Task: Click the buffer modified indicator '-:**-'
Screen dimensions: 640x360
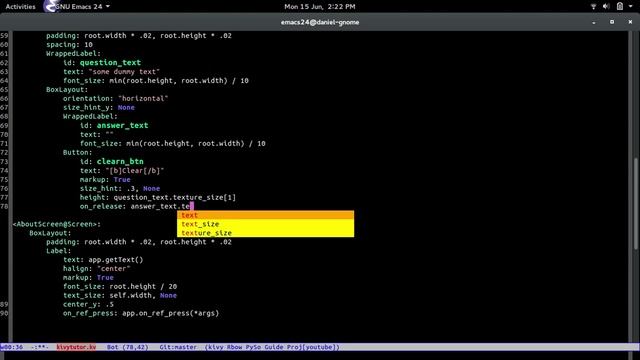Action: pos(40,347)
